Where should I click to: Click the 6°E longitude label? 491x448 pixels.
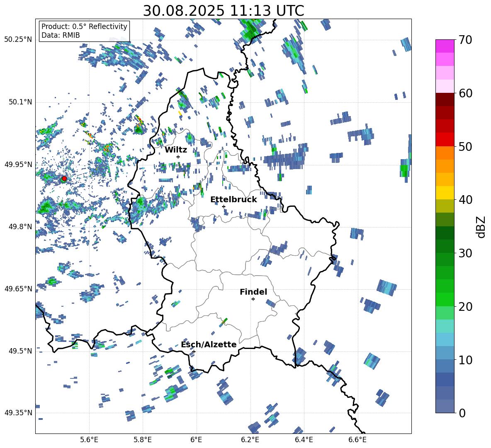[196, 440]
